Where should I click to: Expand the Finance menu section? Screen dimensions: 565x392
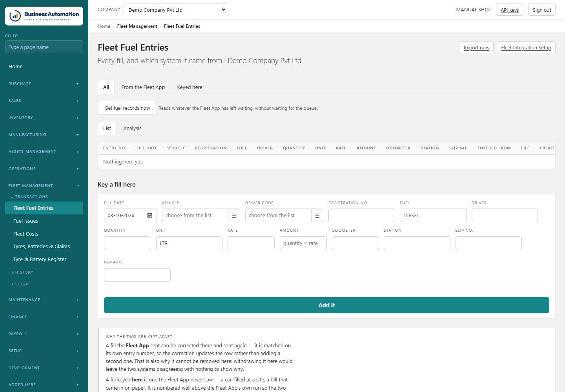[x=44, y=317]
